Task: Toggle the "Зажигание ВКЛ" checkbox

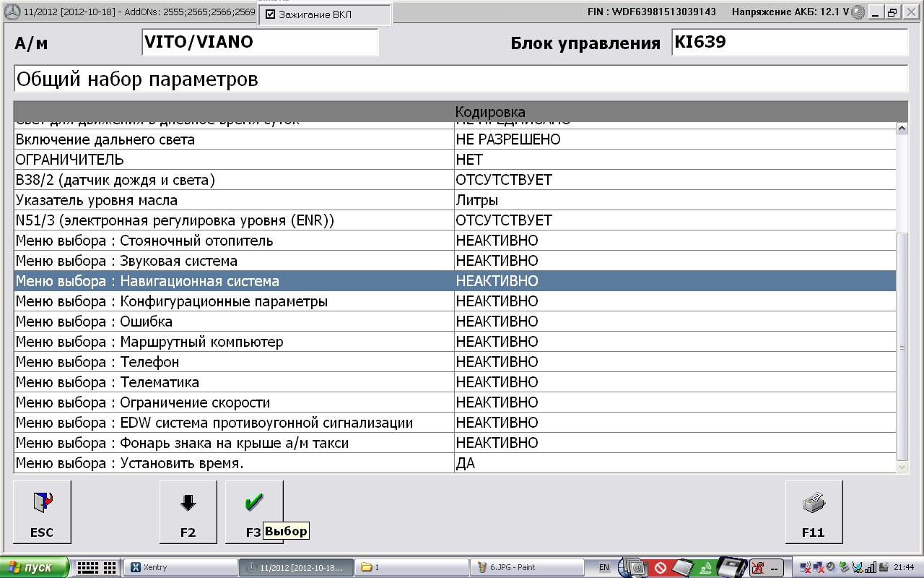Action: pos(271,14)
